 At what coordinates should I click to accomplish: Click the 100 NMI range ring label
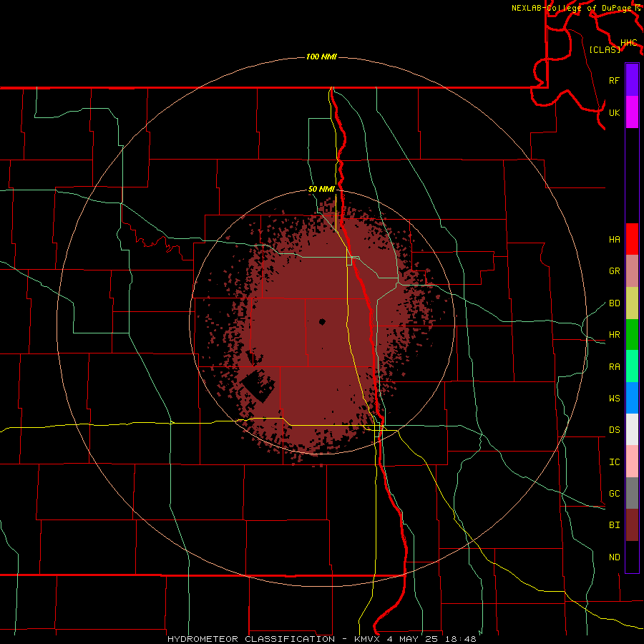click(321, 57)
